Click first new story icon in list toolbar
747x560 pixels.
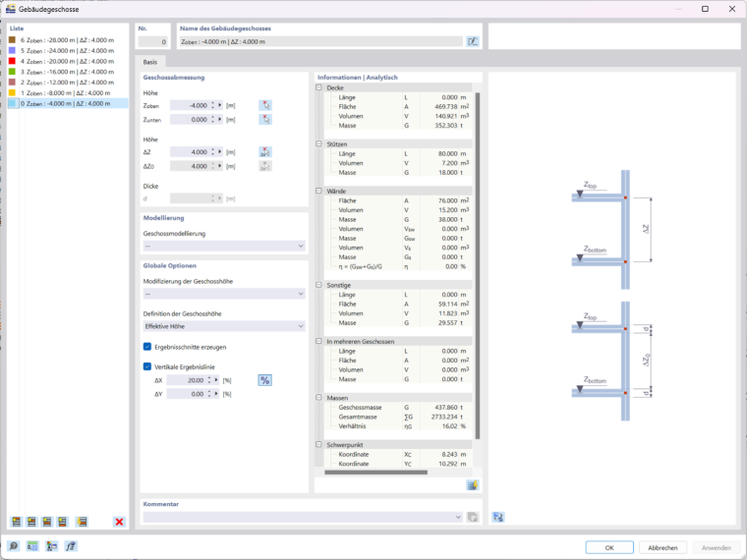pyautogui.click(x=16, y=522)
